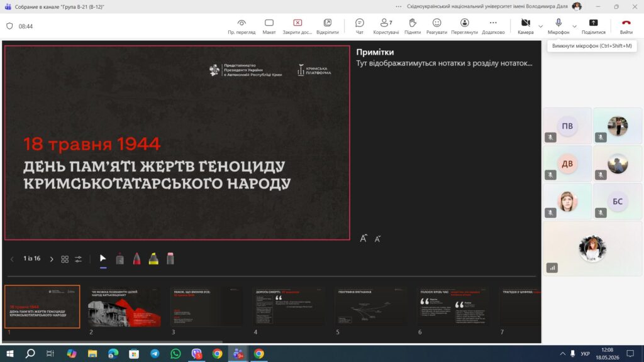Open the slide grid view
Screen dimensions: 644x362
coord(65,259)
